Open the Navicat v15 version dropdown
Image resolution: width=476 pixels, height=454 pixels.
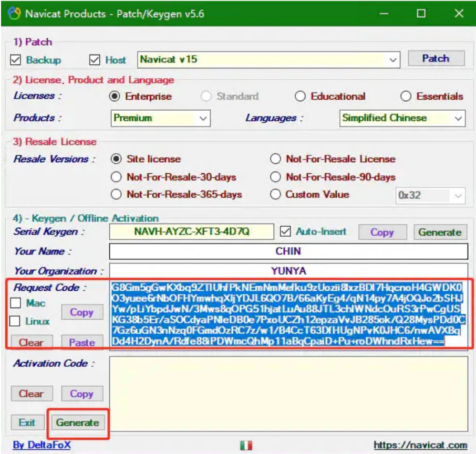(393, 60)
